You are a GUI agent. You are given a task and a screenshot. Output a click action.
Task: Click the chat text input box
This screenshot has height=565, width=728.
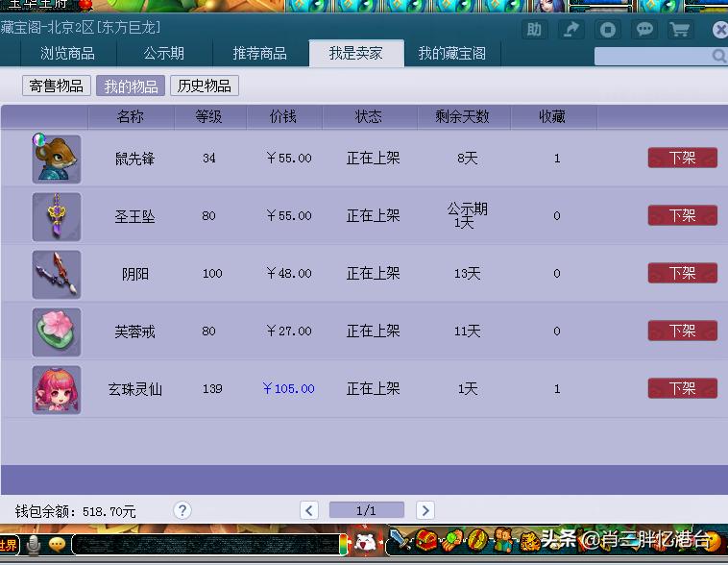point(206,545)
